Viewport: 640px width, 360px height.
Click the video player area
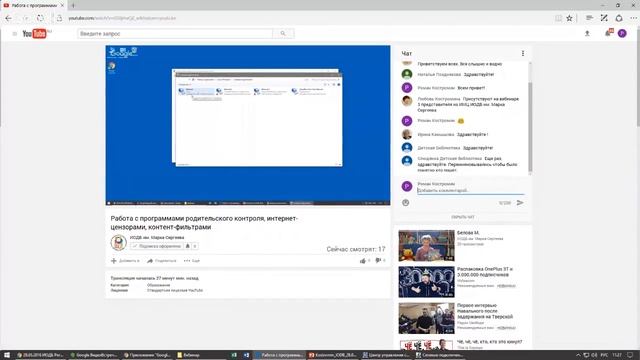pos(248,125)
